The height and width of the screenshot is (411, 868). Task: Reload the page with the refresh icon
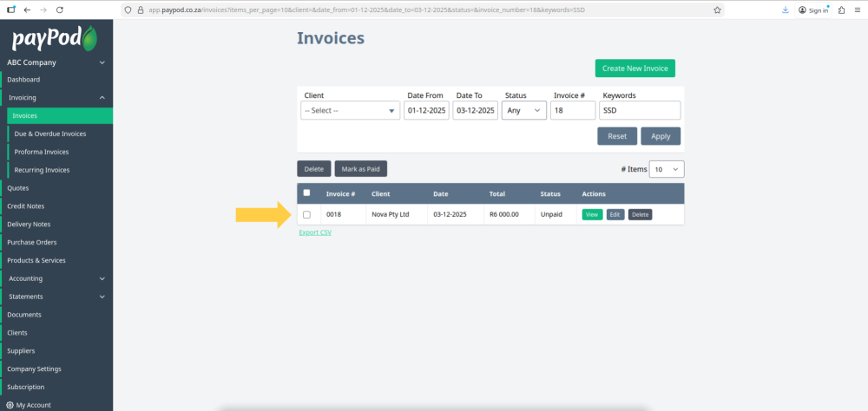(60, 10)
